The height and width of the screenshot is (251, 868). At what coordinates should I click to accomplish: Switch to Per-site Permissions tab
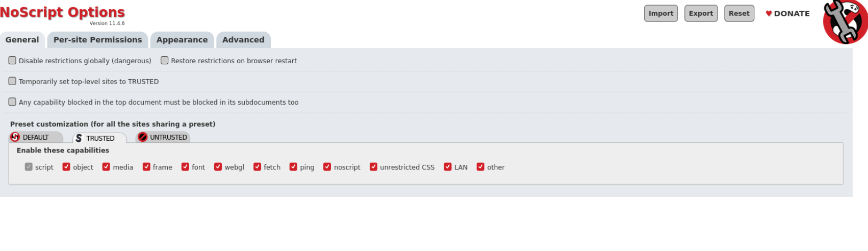coord(97,40)
